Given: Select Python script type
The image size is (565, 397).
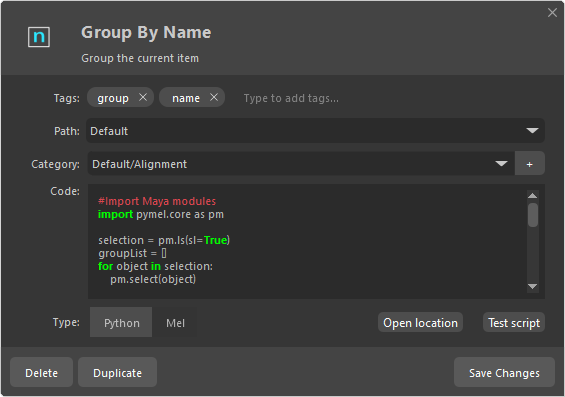Looking at the screenshot, I should click(x=121, y=322).
